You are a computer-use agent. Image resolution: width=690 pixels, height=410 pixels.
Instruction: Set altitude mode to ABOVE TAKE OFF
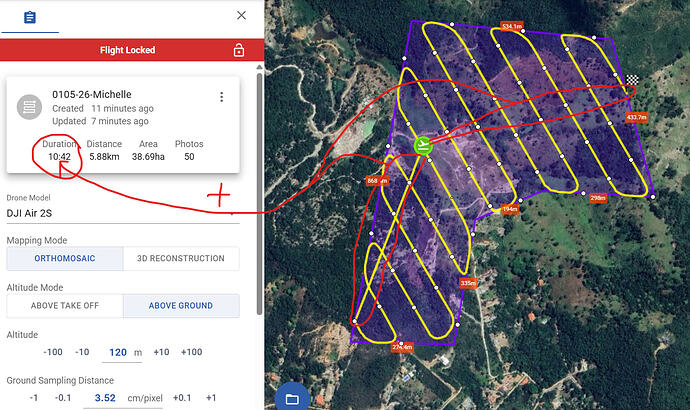[64, 306]
